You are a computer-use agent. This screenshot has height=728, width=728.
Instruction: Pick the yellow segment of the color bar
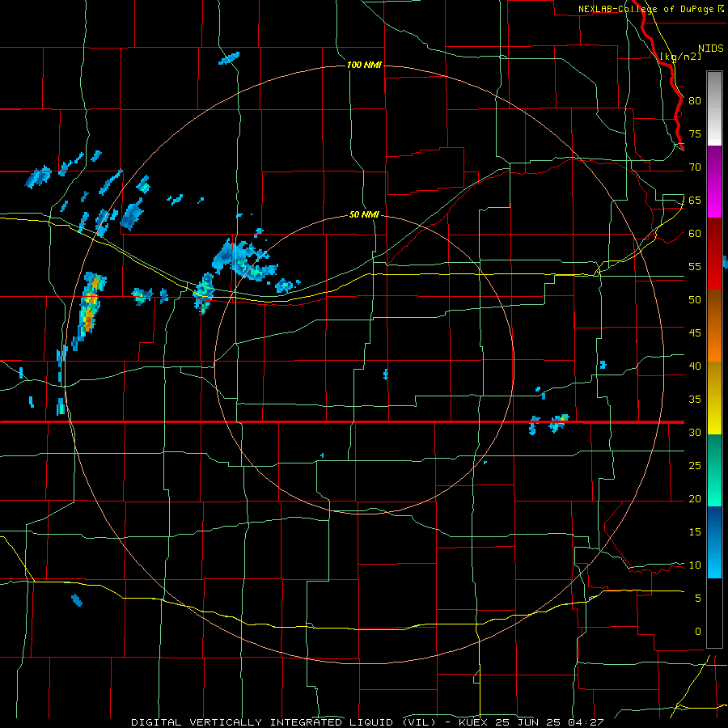714,398
